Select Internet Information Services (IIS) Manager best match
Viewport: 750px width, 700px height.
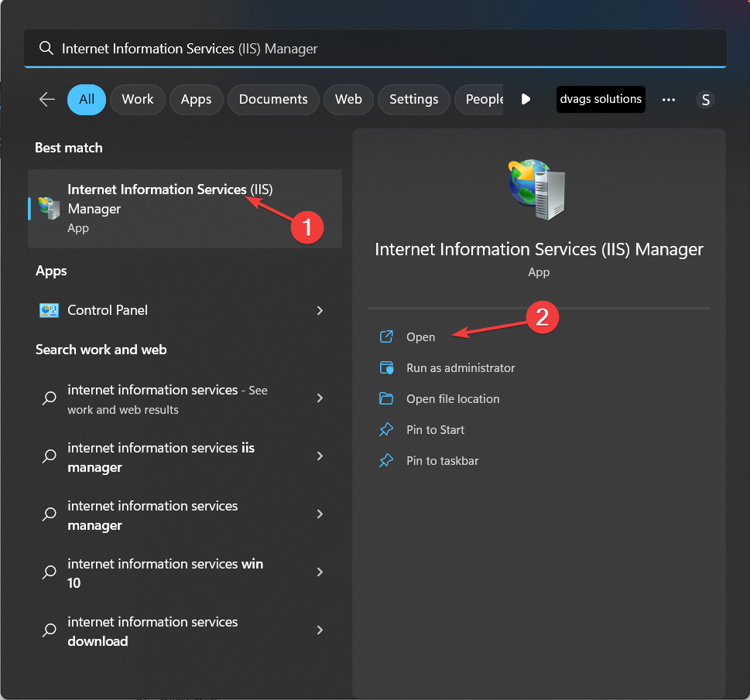[185, 209]
